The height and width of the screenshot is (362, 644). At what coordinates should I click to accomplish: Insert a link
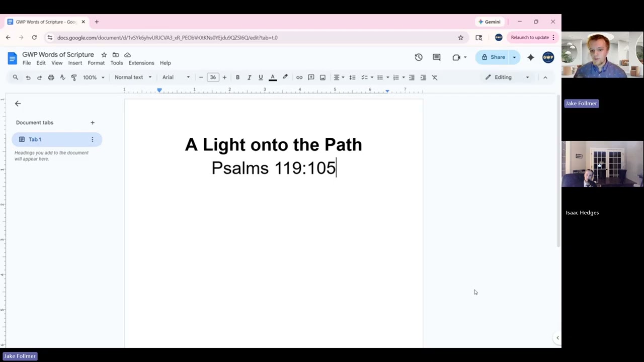pos(299,77)
